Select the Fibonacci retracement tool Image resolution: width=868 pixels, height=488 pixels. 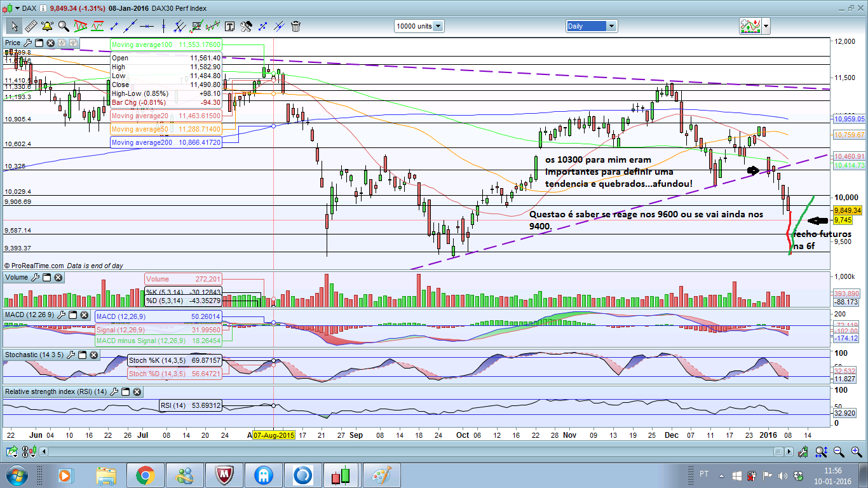click(x=196, y=26)
